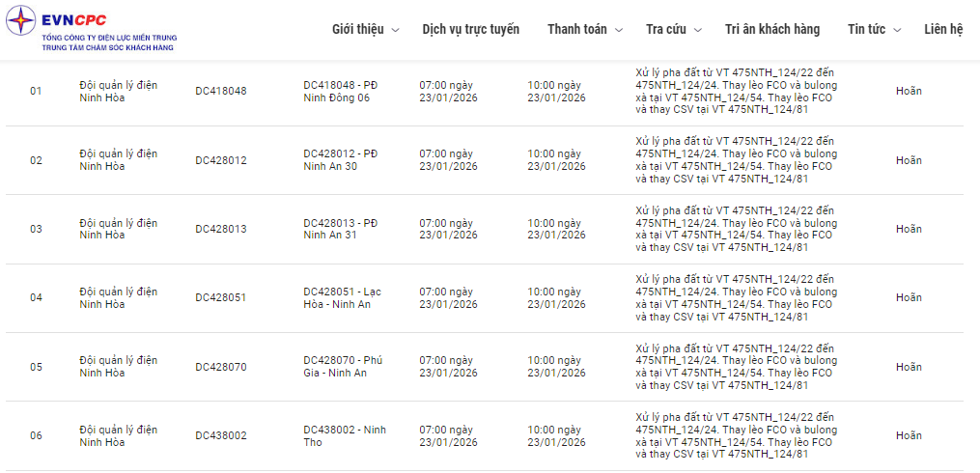Select the Giới thiệu menu label
Screen dimensions: 980x473
tap(357, 29)
